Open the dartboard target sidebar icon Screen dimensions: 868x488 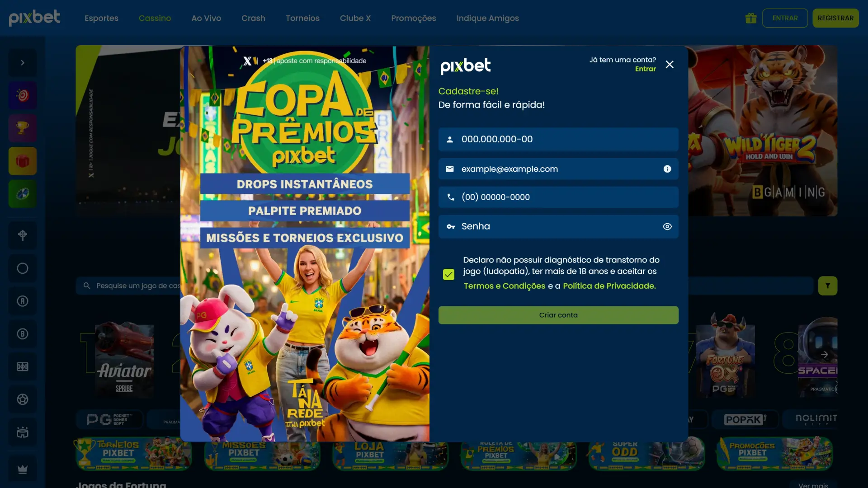tap(23, 95)
